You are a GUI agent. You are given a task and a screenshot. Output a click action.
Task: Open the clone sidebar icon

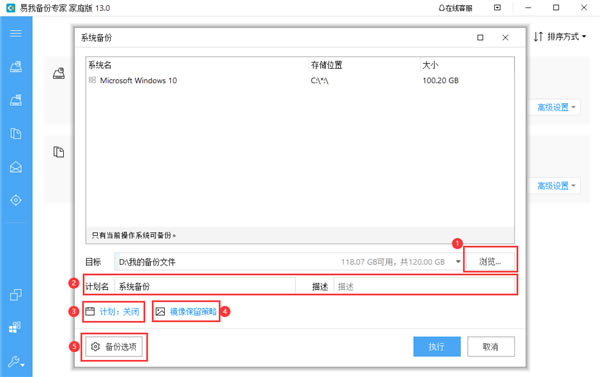coord(16,295)
